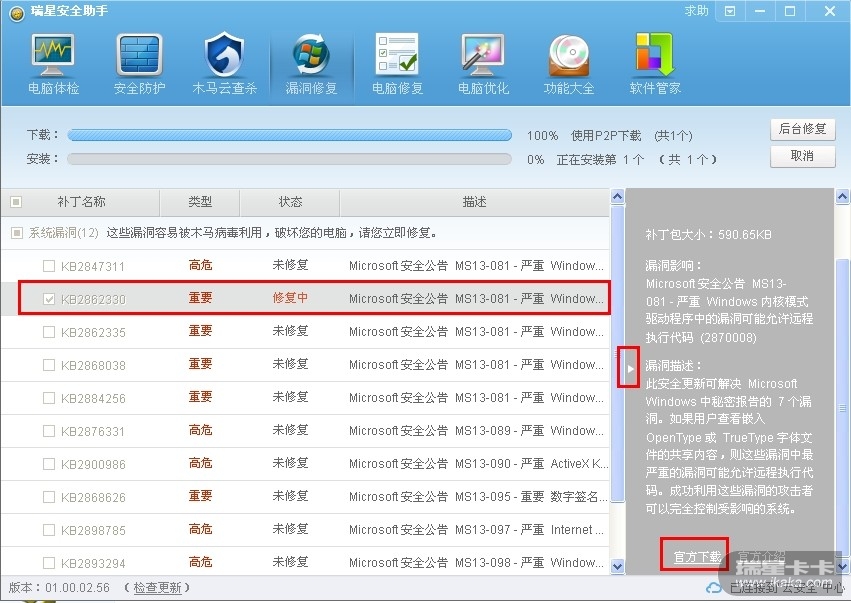
Task: Click the 后台修复 button
Action: (x=803, y=129)
